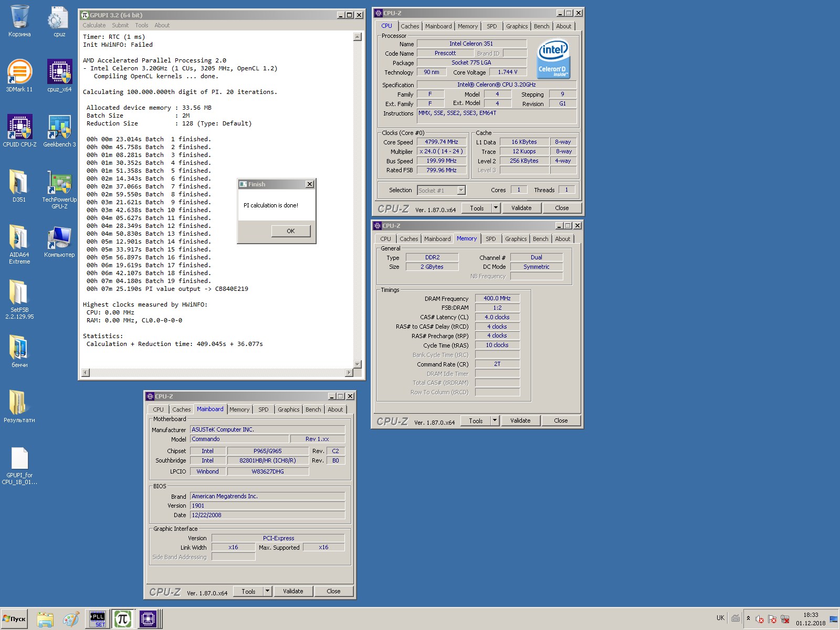Screen dimensions: 840x630
Task: Switch to CPU tab in Mainboard CPU-Z window
Action: pyautogui.click(x=159, y=409)
